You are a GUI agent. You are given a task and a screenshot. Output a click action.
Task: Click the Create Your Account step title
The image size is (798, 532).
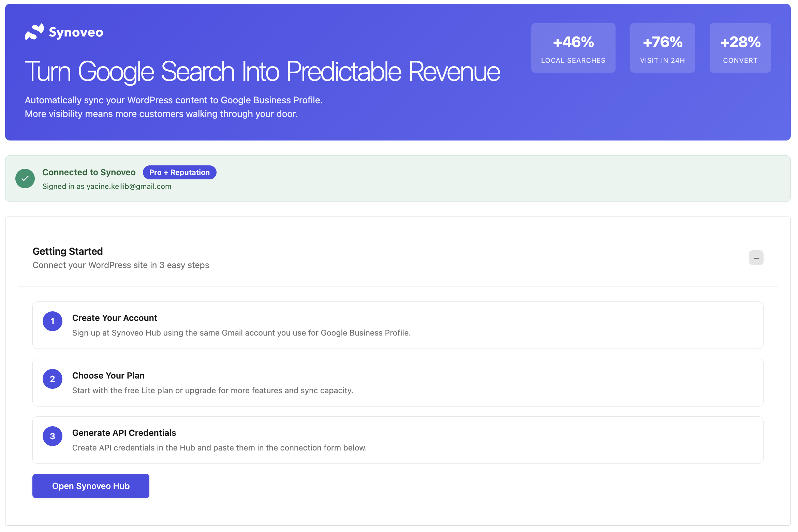tap(115, 318)
